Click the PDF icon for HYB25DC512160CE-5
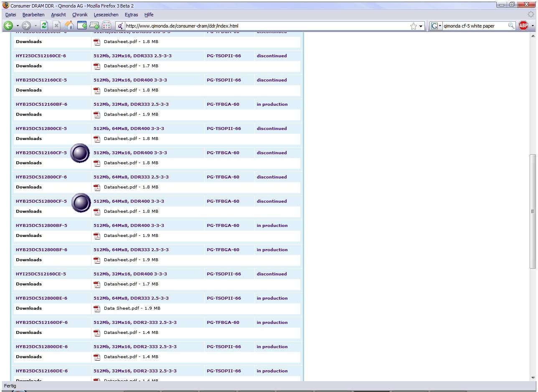538x392 pixels. point(97,90)
